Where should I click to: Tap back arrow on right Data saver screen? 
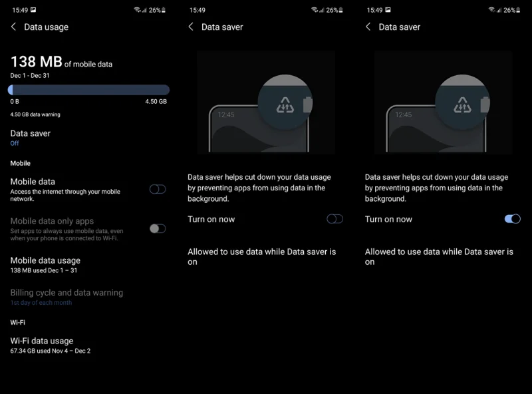coord(368,27)
